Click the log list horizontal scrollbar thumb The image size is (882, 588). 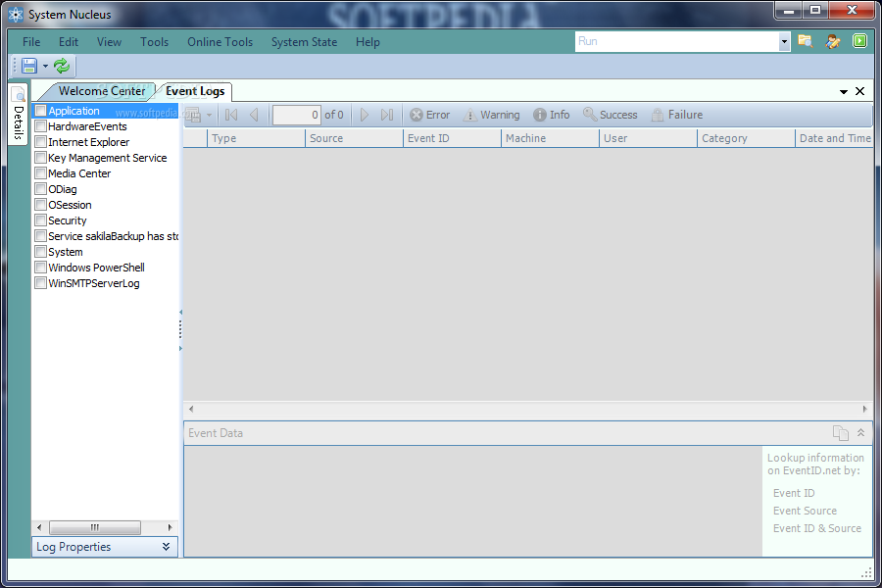pos(95,527)
